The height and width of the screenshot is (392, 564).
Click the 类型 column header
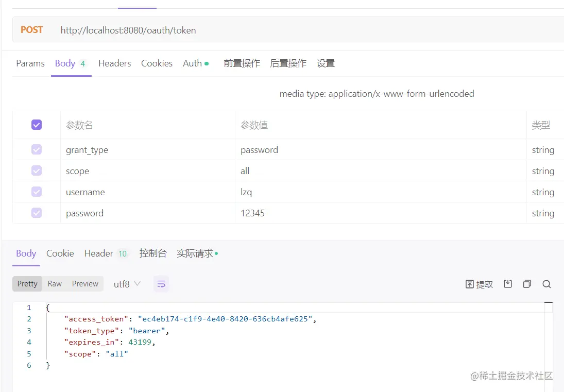tap(541, 125)
